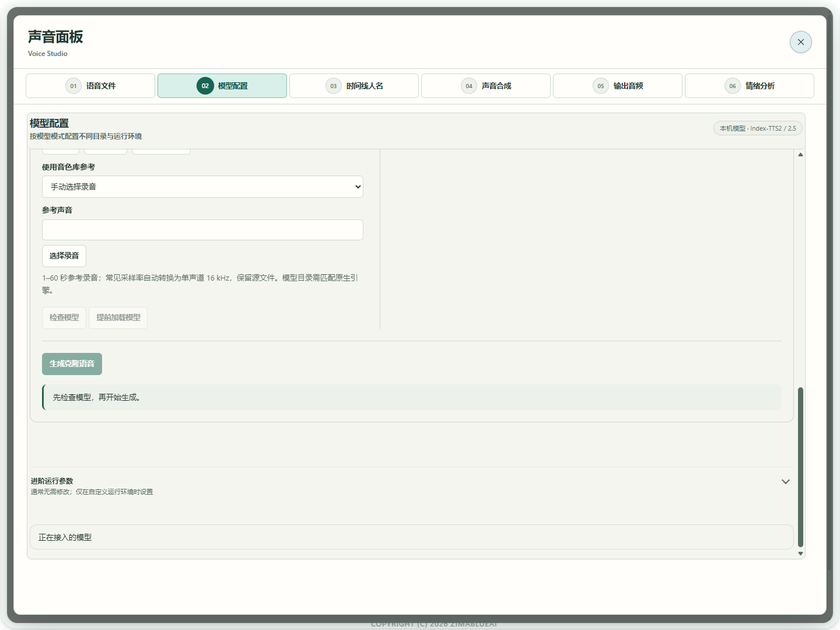This screenshot has height=630, width=840.
Task: Click the 1–60 秒参考录音 hint text
Action: click(200, 284)
